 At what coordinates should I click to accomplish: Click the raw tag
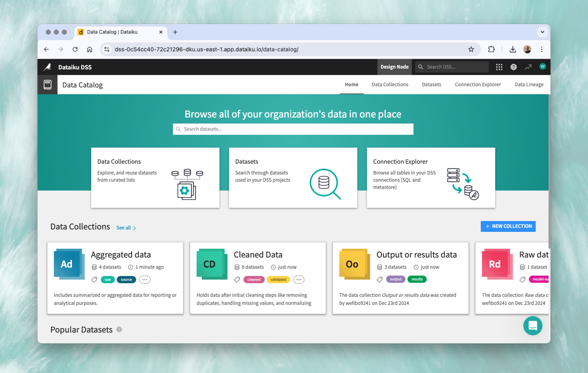[x=108, y=279]
